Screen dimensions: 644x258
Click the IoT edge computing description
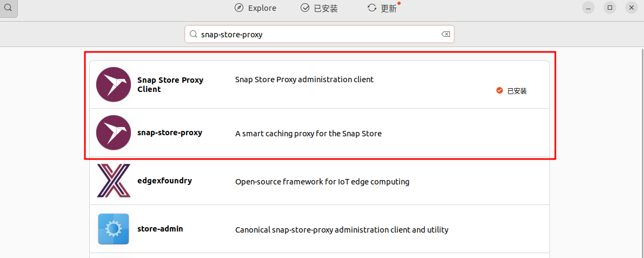pyautogui.click(x=322, y=182)
